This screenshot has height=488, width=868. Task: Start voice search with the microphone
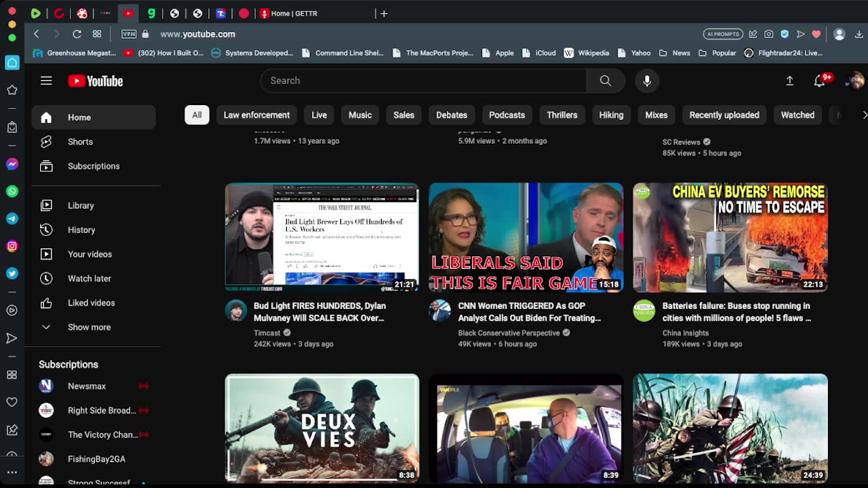[x=647, y=81]
